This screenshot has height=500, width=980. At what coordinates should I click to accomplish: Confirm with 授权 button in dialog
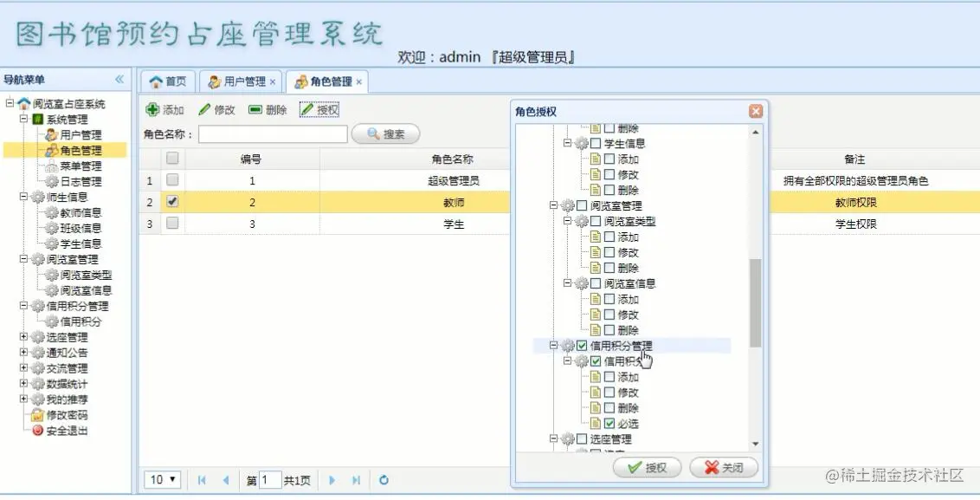pyautogui.click(x=647, y=467)
